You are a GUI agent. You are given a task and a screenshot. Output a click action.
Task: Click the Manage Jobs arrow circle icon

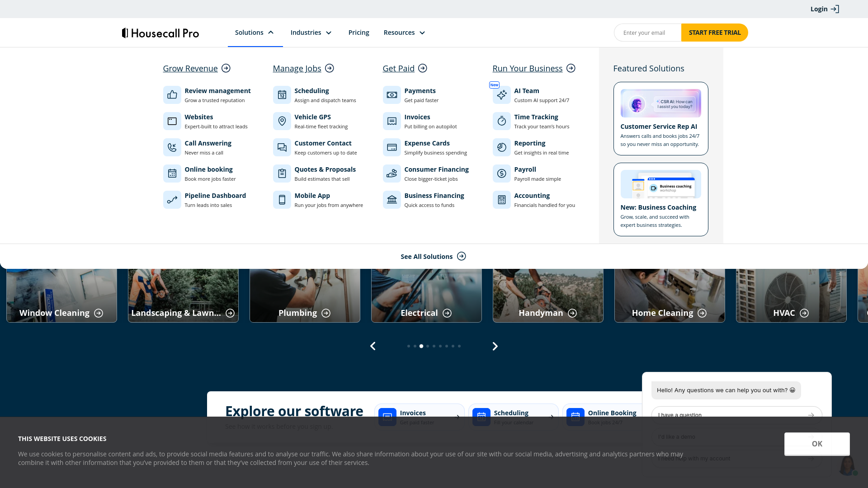point(330,68)
